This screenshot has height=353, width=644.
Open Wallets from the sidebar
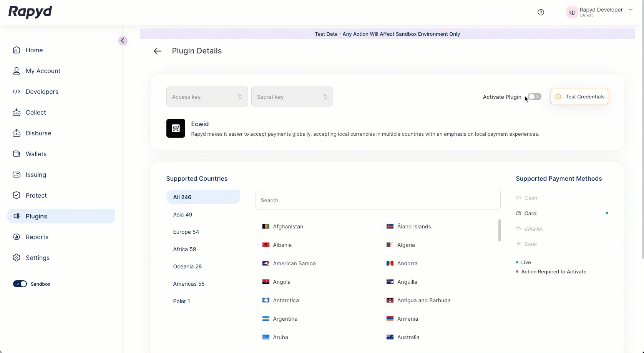click(36, 154)
